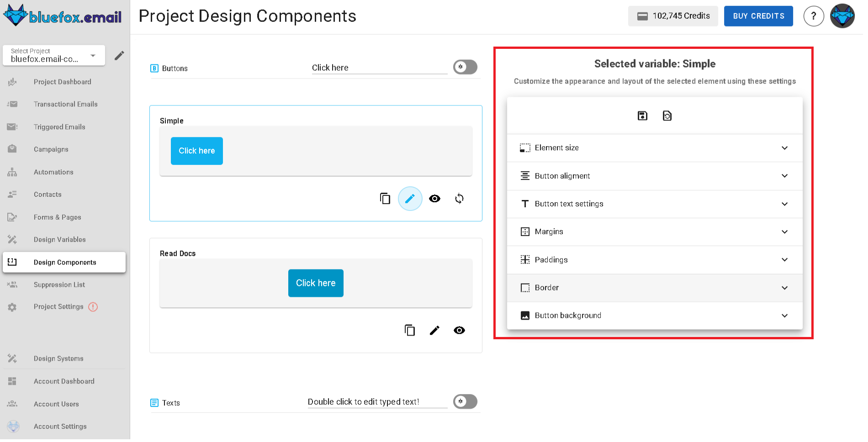This screenshot has width=868, height=442.
Task: Click the Contacts icon in sidebar
Action: point(12,195)
